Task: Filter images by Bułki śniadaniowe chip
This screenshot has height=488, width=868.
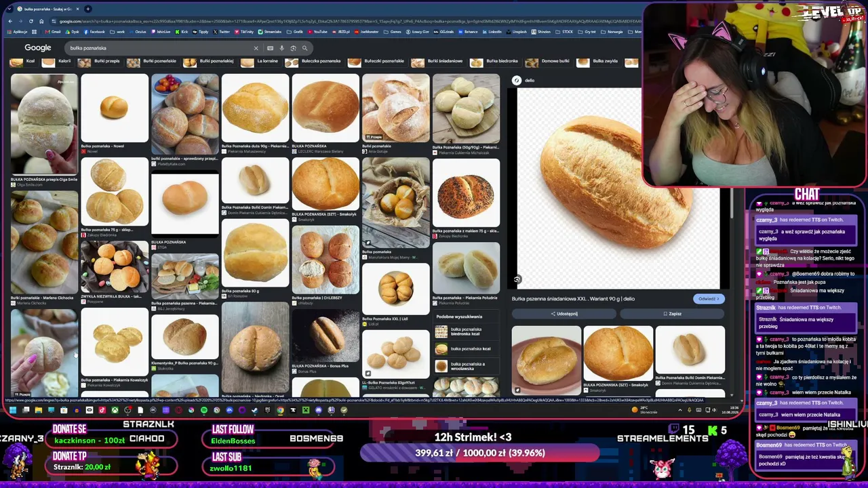Action: click(437, 62)
